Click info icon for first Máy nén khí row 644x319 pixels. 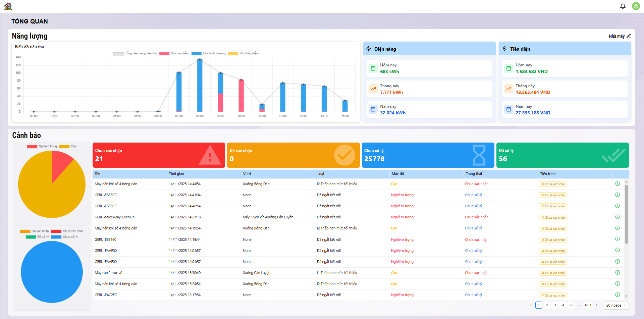pos(618,184)
